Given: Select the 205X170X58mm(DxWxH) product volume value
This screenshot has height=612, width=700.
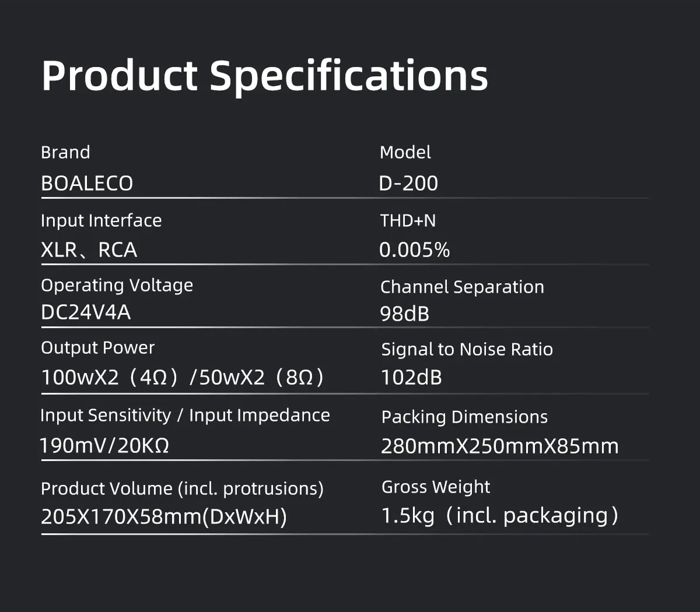Looking at the screenshot, I should click(x=164, y=517).
